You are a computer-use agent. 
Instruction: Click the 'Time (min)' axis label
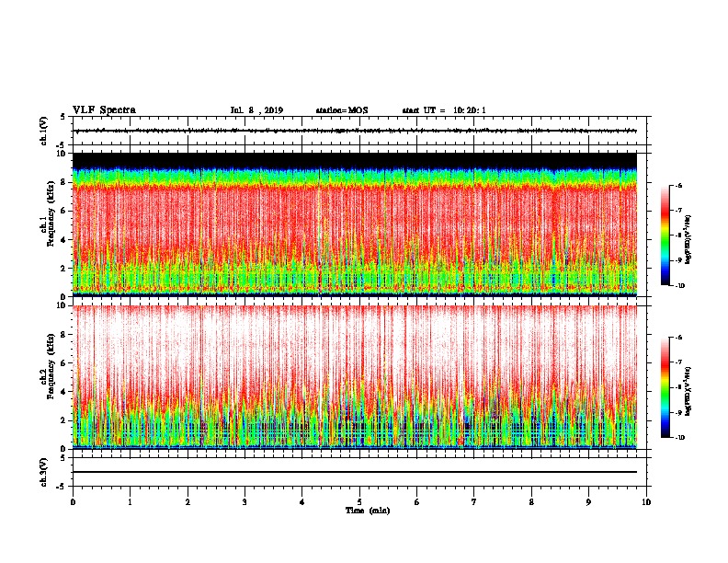tap(368, 511)
